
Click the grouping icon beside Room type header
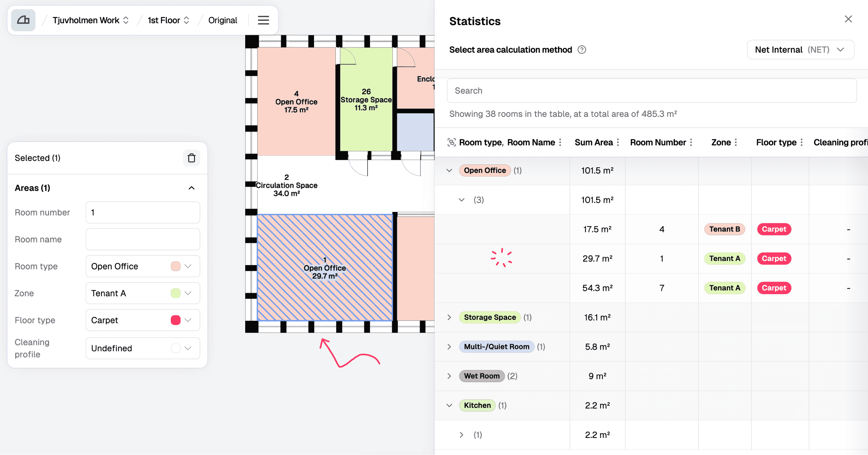tap(451, 143)
